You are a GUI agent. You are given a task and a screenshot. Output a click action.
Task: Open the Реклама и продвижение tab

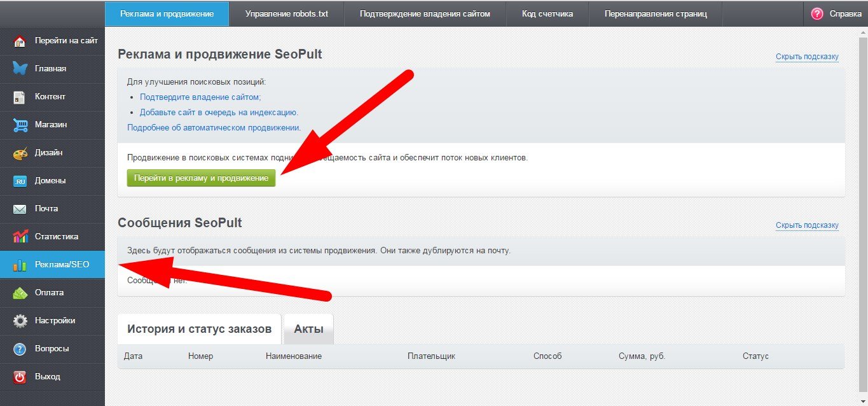[x=167, y=13]
